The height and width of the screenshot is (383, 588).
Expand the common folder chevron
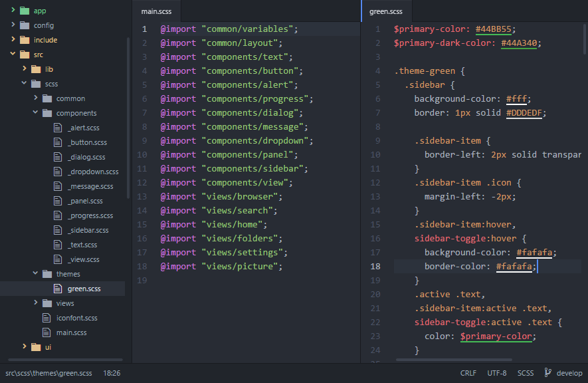pyautogui.click(x=36, y=98)
